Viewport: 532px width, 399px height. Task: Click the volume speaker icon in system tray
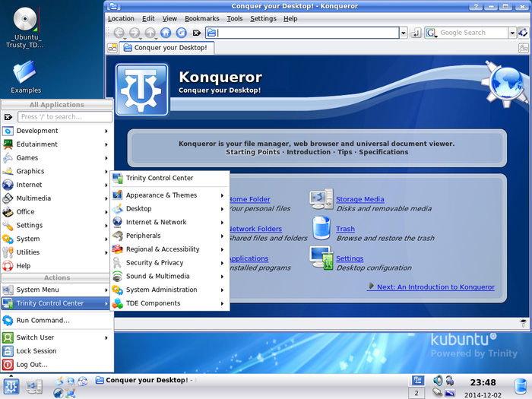coord(438,379)
